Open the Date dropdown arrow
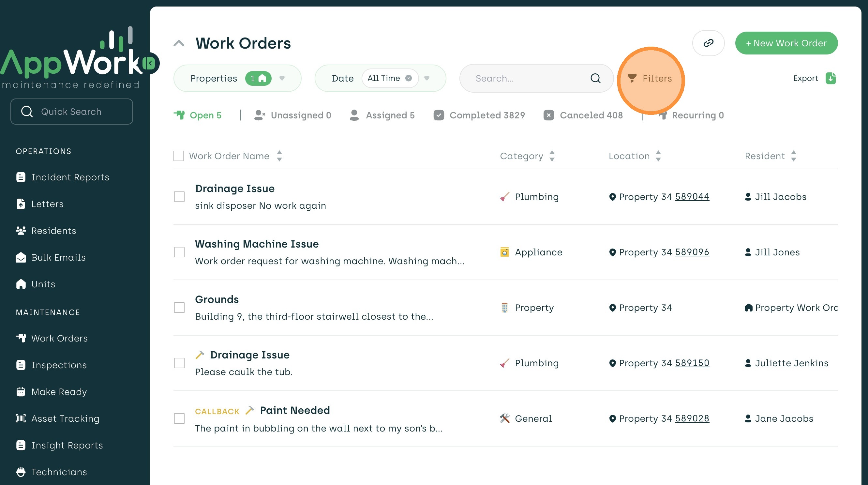This screenshot has width=868, height=485. [x=427, y=78]
